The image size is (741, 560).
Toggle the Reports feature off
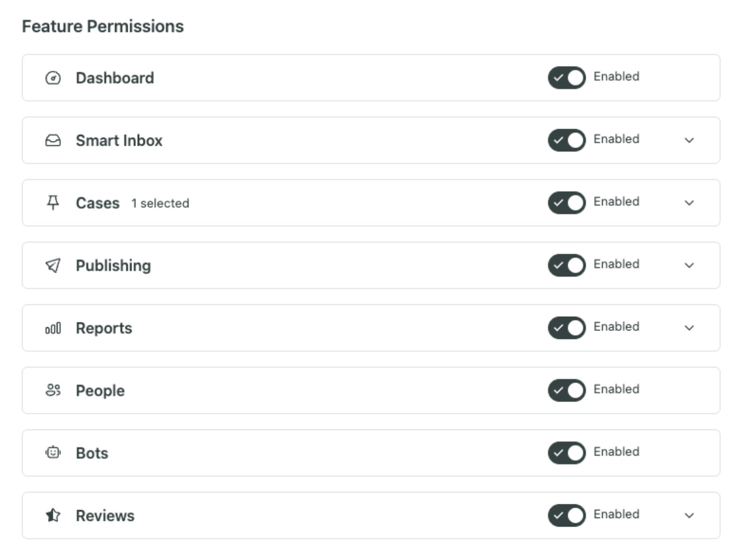click(566, 328)
